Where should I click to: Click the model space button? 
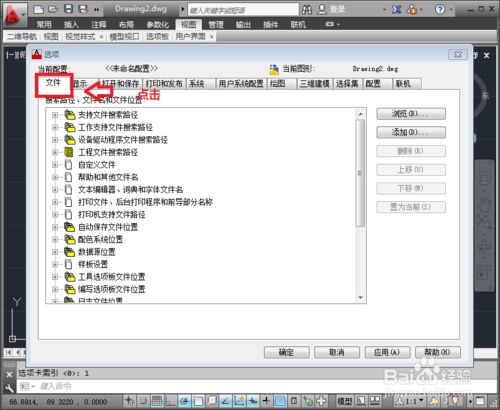coord(344,401)
